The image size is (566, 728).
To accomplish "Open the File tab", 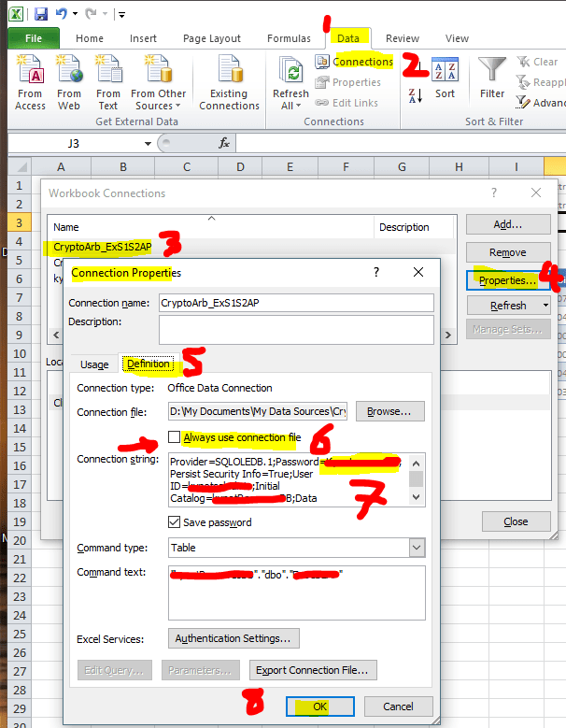I will point(34,38).
